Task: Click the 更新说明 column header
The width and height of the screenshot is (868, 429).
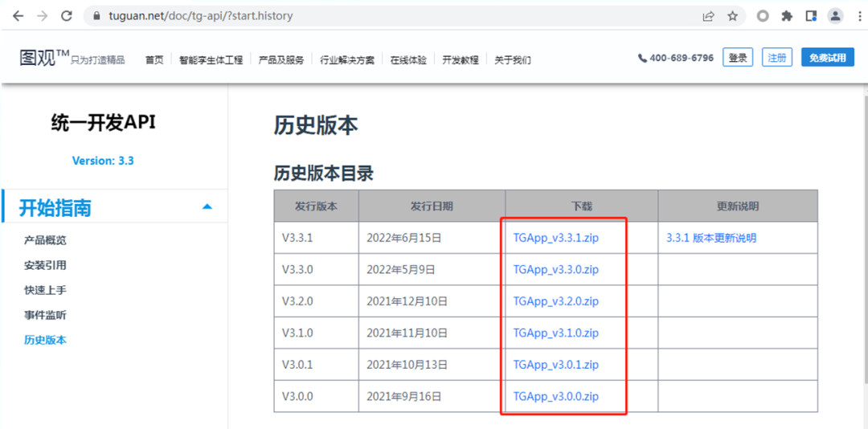Action: (x=738, y=206)
